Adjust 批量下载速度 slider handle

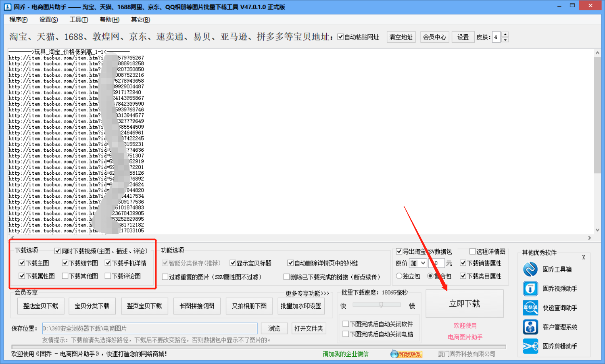pyautogui.click(x=381, y=304)
